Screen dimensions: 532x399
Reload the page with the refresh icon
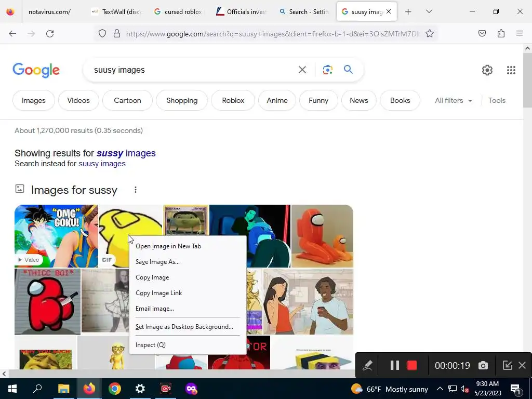point(50,34)
